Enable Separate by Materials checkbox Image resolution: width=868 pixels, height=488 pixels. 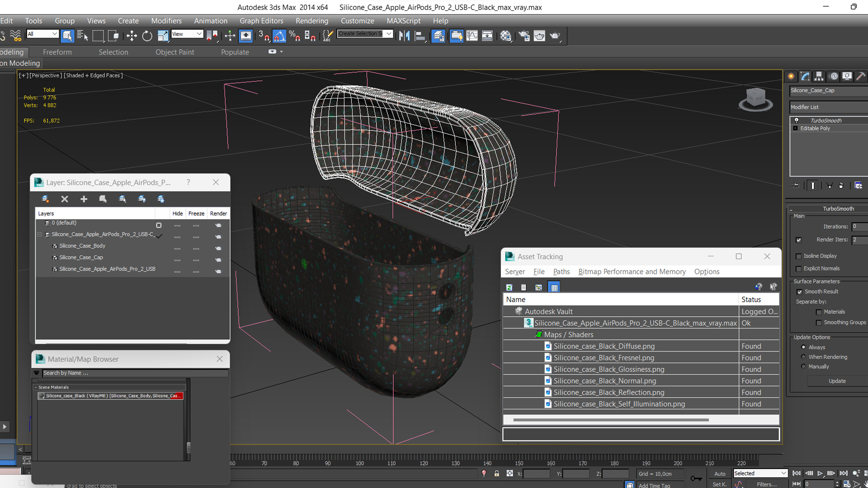(819, 312)
